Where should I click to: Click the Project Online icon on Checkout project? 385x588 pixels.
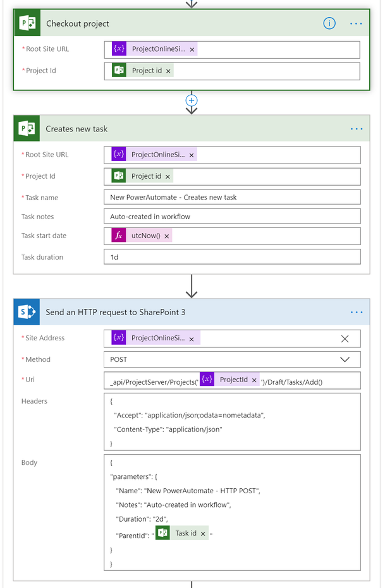pos(27,23)
